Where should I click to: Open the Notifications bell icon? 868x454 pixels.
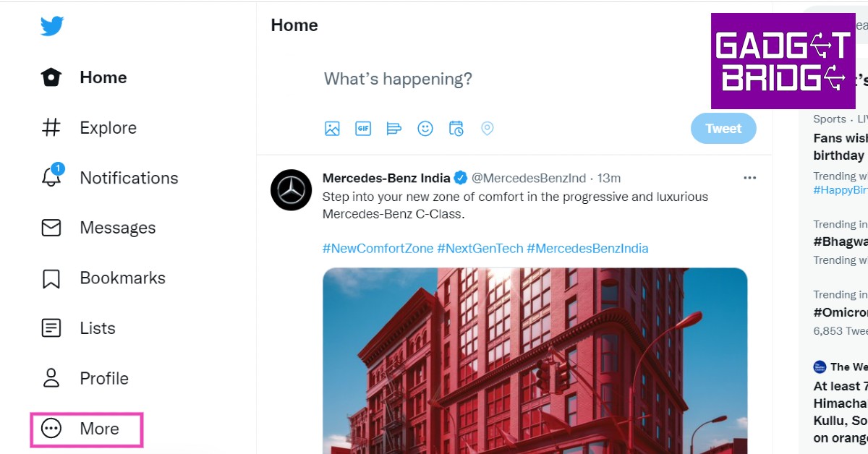click(x=51, y=177)
